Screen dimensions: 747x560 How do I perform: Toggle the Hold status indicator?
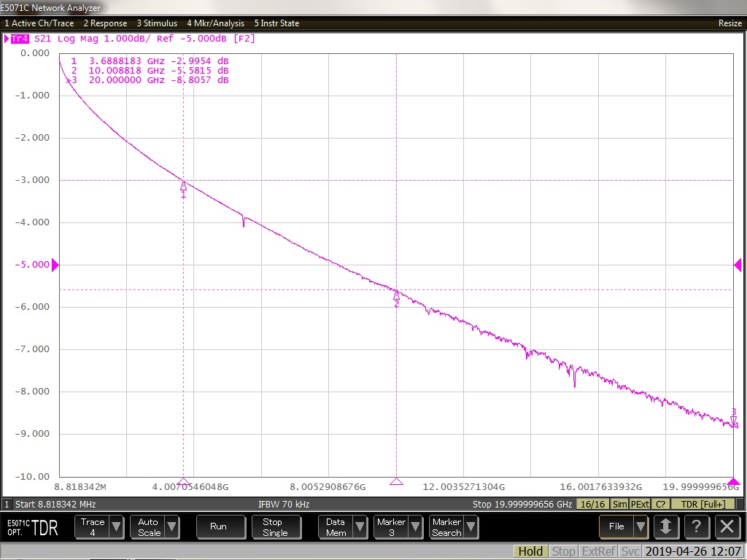(x=530, y=551)
